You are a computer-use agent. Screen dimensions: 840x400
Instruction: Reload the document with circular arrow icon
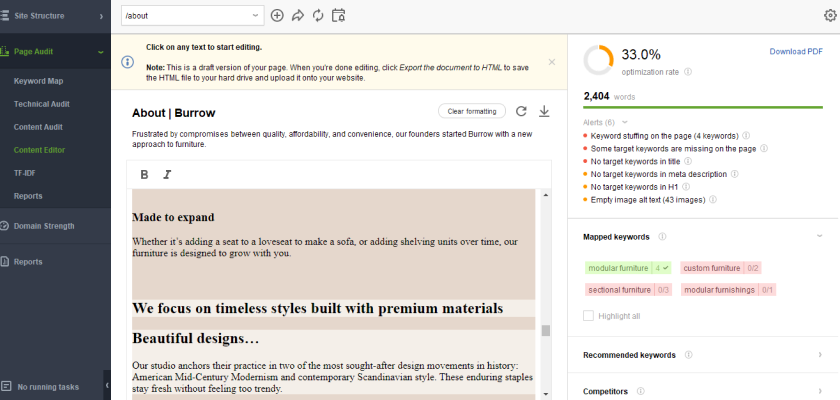(521, 111)
